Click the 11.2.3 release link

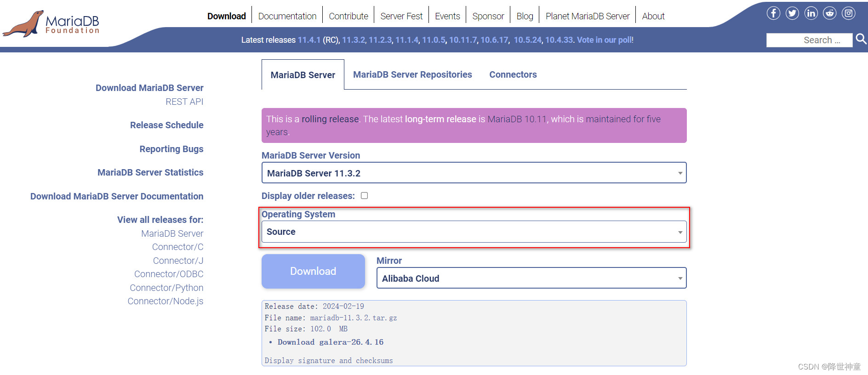[380, 40]
